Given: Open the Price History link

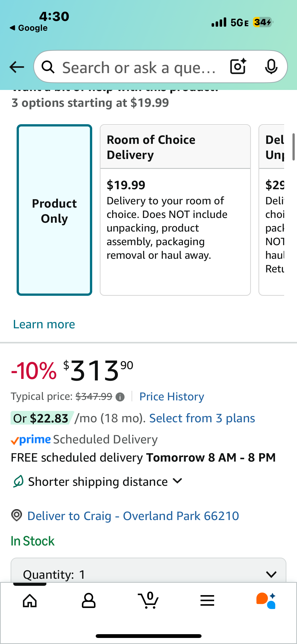Looking at the screenshot, I should (172, 397).
